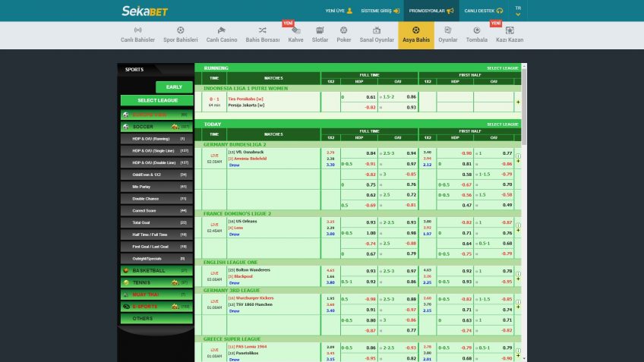Screen dimensions: 644x362
Task: Open the Canlı Casino section
Action: (222, 35)
